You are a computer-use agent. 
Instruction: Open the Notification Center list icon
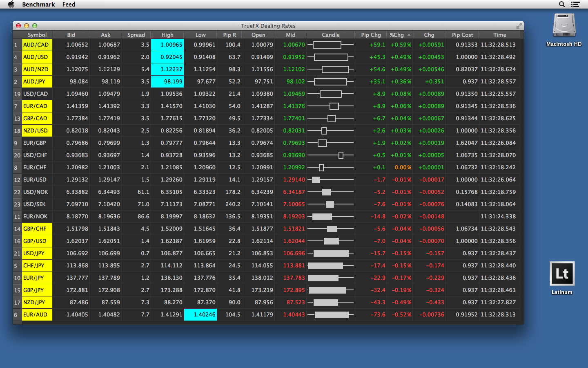point(575,4)
